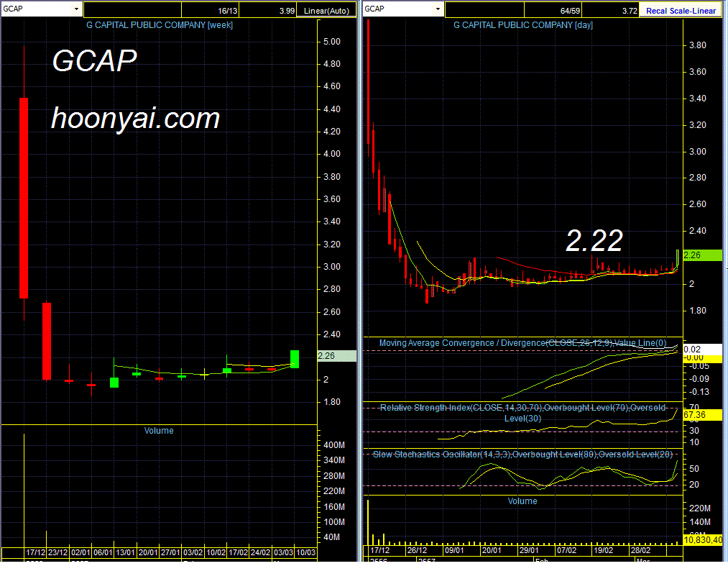Select the Slow Stochastics Oscillator label
This screenshot has height=566, width=728.
click(522, 454)
